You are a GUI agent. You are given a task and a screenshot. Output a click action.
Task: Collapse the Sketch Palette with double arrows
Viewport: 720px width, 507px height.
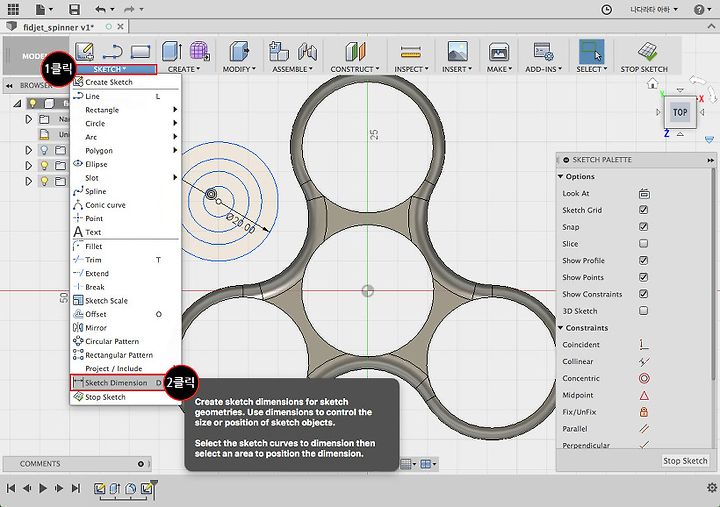click(710, 160)
